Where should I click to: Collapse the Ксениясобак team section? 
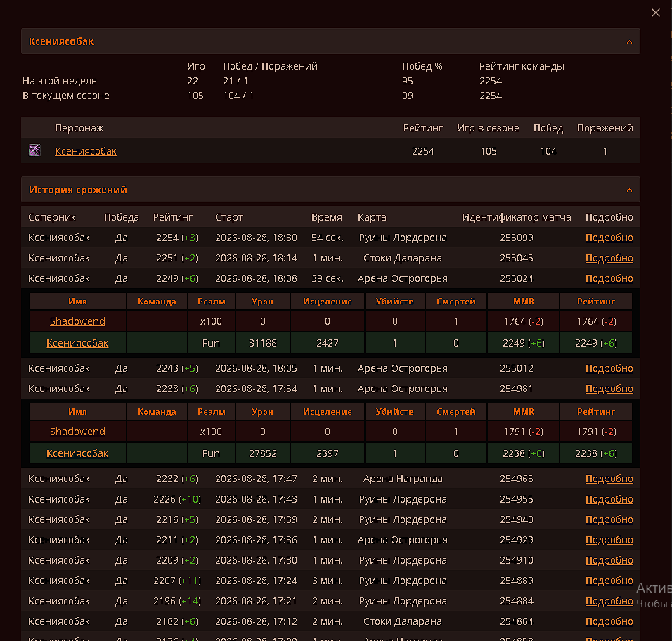click(629, 42)
